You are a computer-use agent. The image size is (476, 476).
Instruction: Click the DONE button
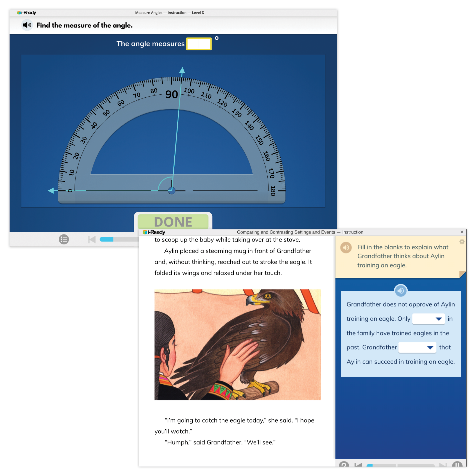[x=173, y=222]
